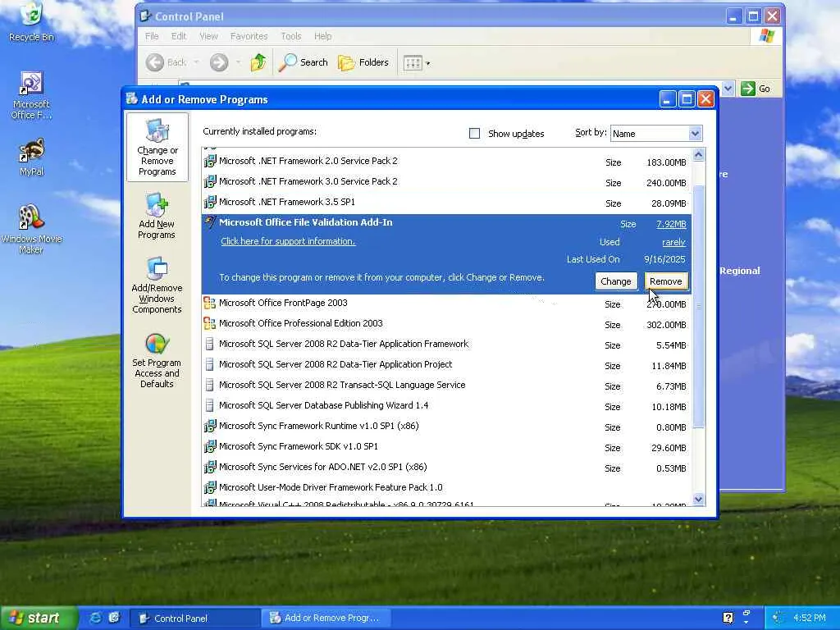Click the Forward arrow in Control Panel
This screenshot has width=840, height=630.
click(218, 62)
